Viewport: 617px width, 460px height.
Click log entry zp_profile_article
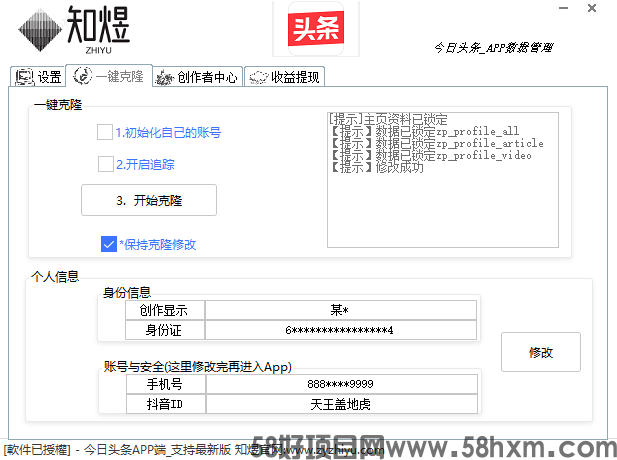437,143
